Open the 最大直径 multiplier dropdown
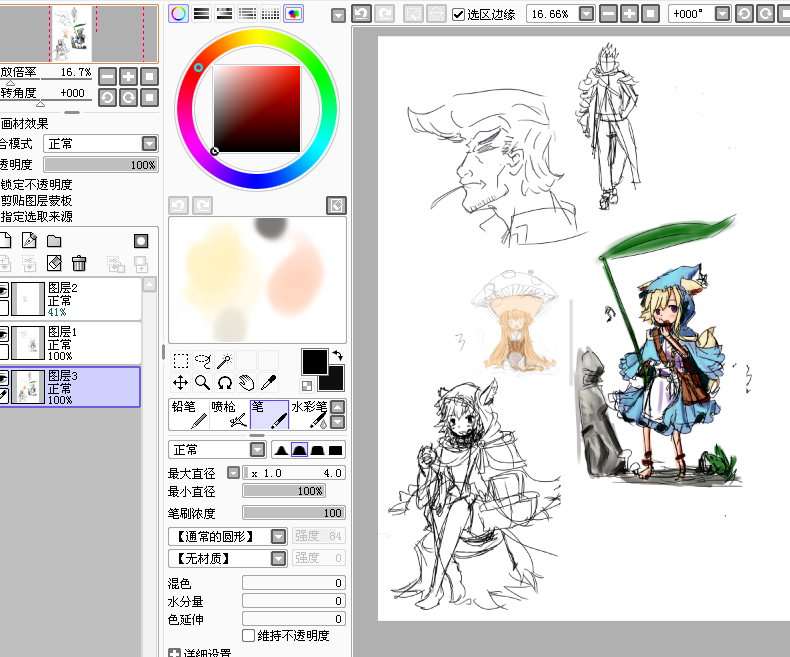Viewport: 790px width, 657px height. coord(233,473)
